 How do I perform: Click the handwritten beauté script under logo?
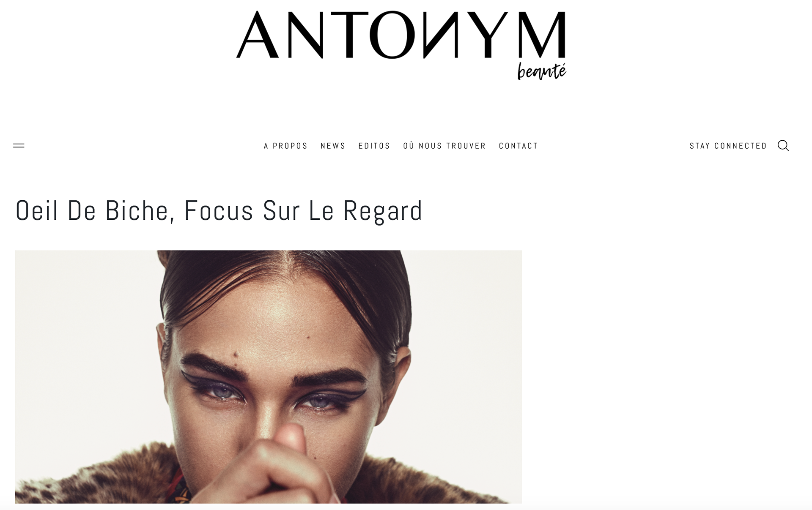pyautogui.click(x=542, y=71)
